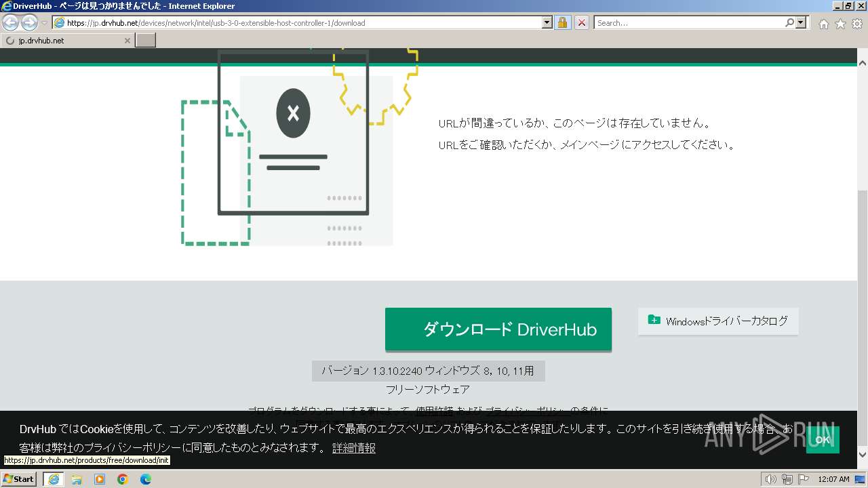Image resolution: width=868 pixels, height=488 pixels.
Task: Stop loading with the red X button
Action: tap(581, 22)
